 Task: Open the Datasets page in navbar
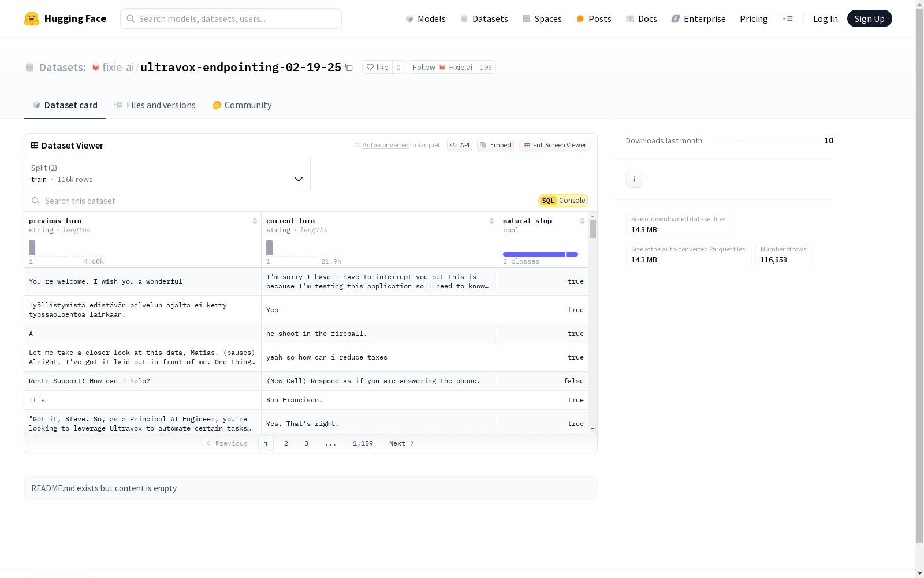[484, 18]
